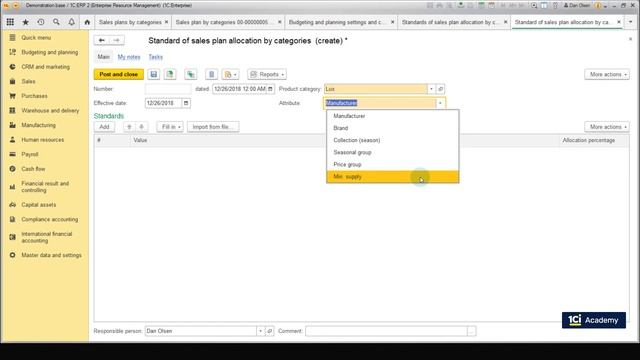Click into the Number field
This screenshot has height=360, width=640.
pyautogui.click(x=168, y=89)
